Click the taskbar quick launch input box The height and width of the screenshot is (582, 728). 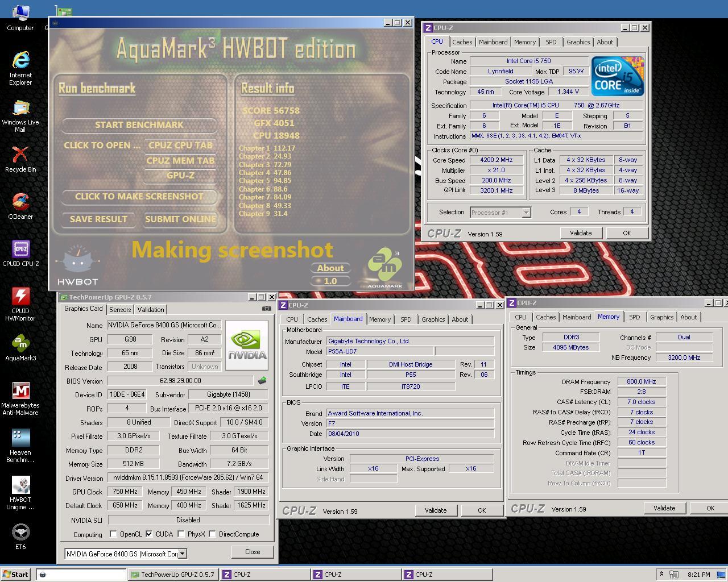(81, 575)
